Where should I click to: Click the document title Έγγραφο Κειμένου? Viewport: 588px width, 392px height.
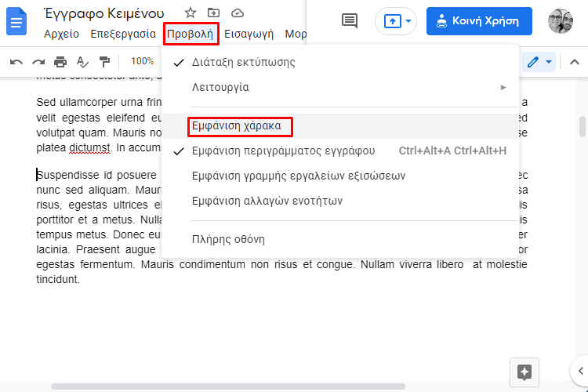[x=104, y=13]
